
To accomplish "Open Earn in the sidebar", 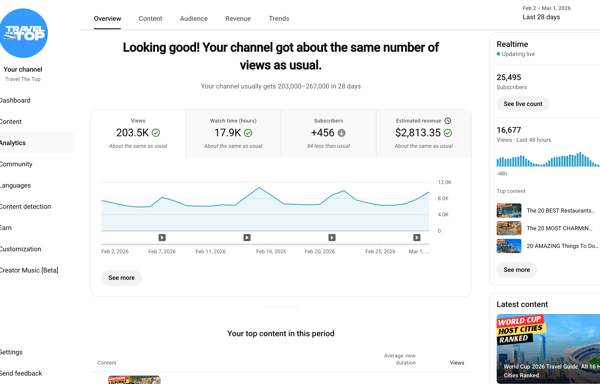I will click(6, 228).
